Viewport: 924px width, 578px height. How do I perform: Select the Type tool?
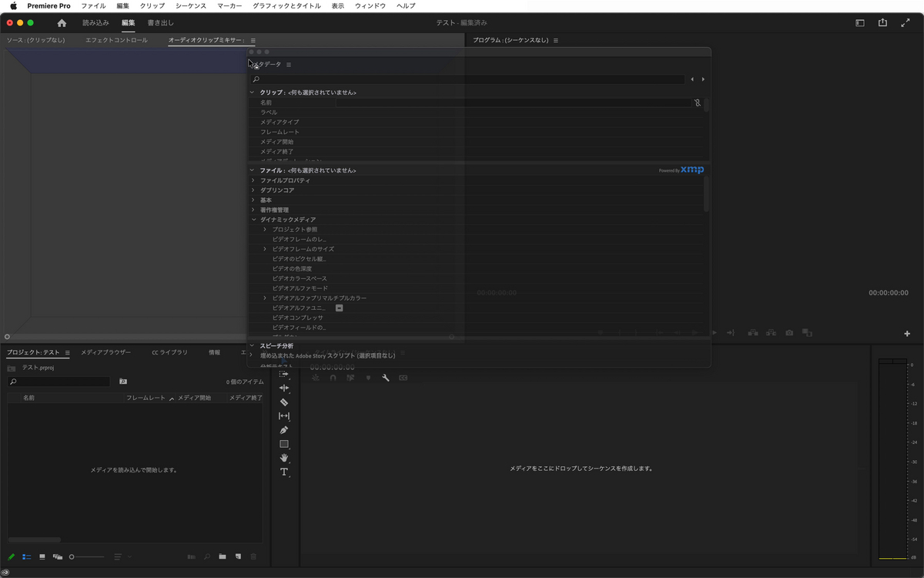pyautogui.click(x=284, y=472)
